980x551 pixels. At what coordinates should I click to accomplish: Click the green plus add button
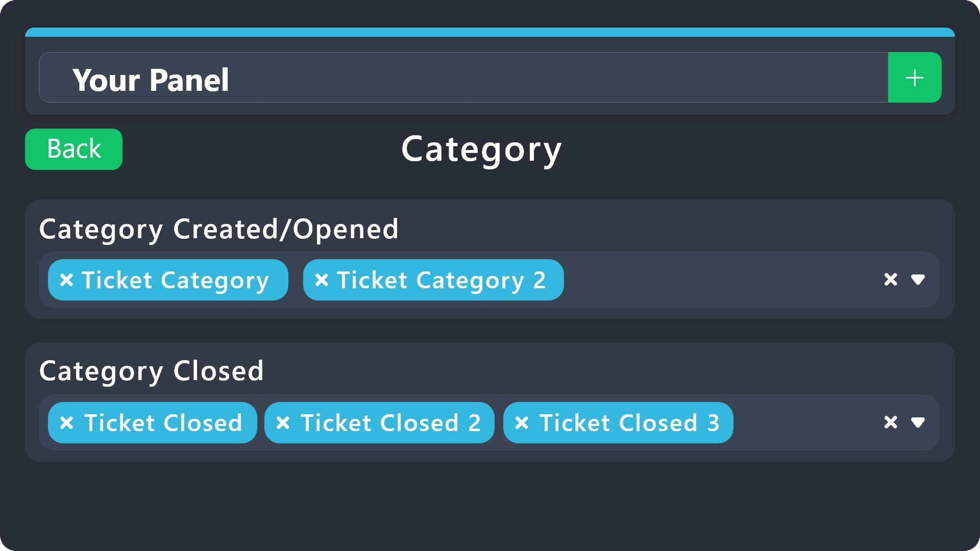point(914,78)
